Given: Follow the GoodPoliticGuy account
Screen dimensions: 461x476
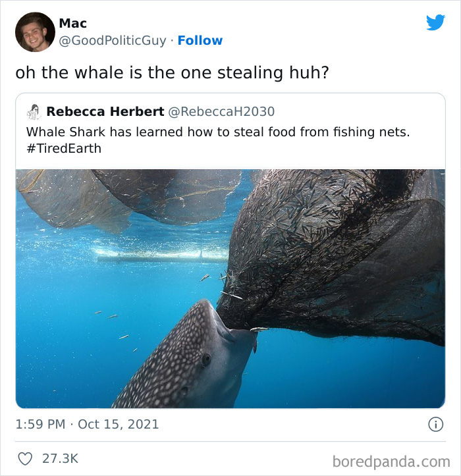Looking at the screenshot, I should pyautogui.click(x=200, y=41).
